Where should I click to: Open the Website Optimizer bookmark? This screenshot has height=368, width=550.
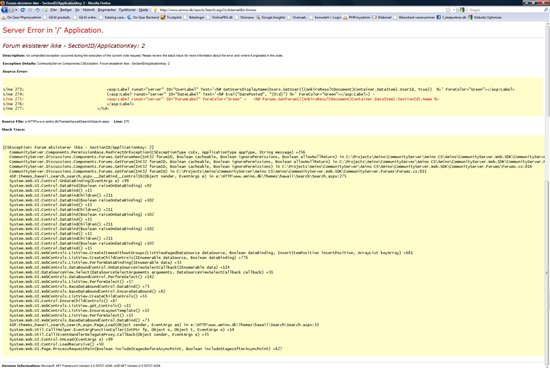click(485, 17)
